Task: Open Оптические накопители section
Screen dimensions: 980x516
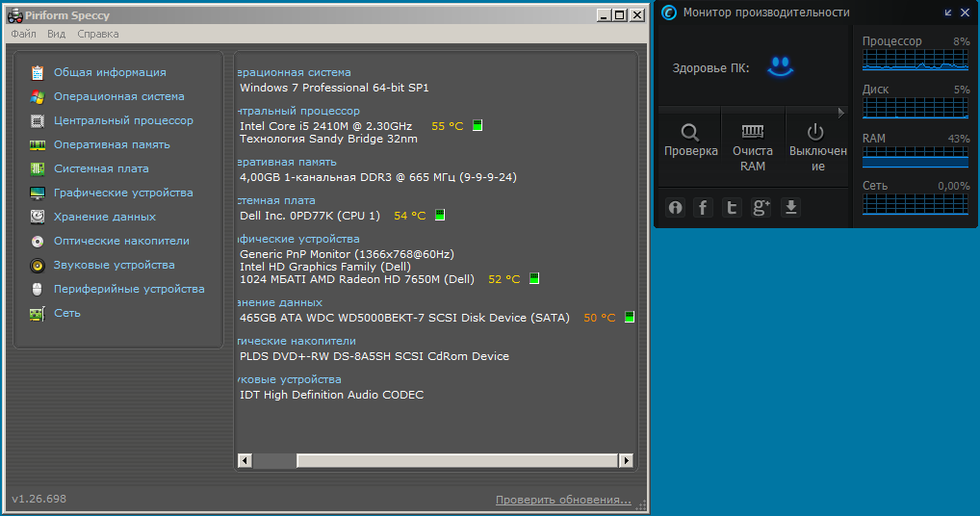Action: (x=121, y=241)
